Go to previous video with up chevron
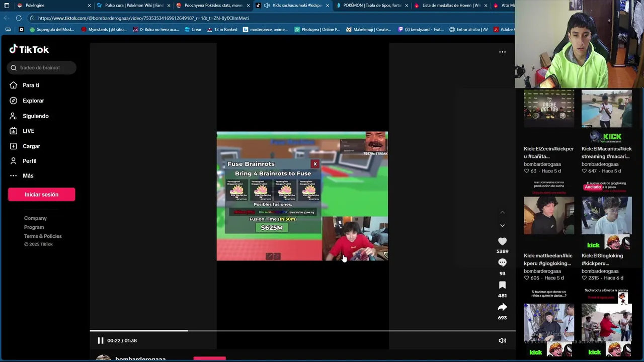 coord(502,213)
